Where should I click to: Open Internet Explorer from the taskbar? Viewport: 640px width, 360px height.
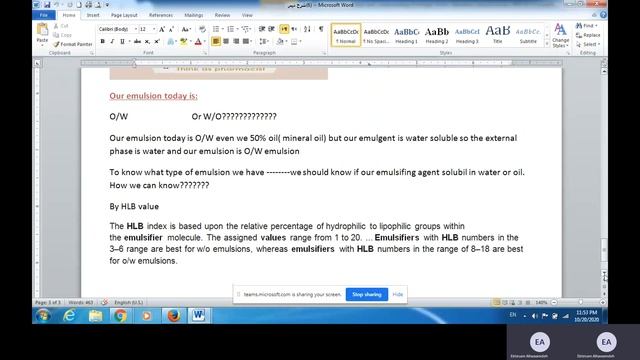click(69, 316)
